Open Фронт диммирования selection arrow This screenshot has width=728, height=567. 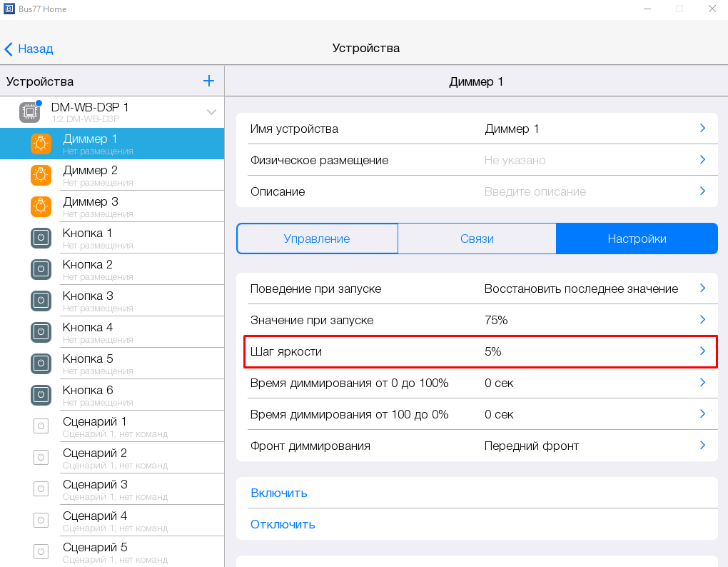pos(702,446)
